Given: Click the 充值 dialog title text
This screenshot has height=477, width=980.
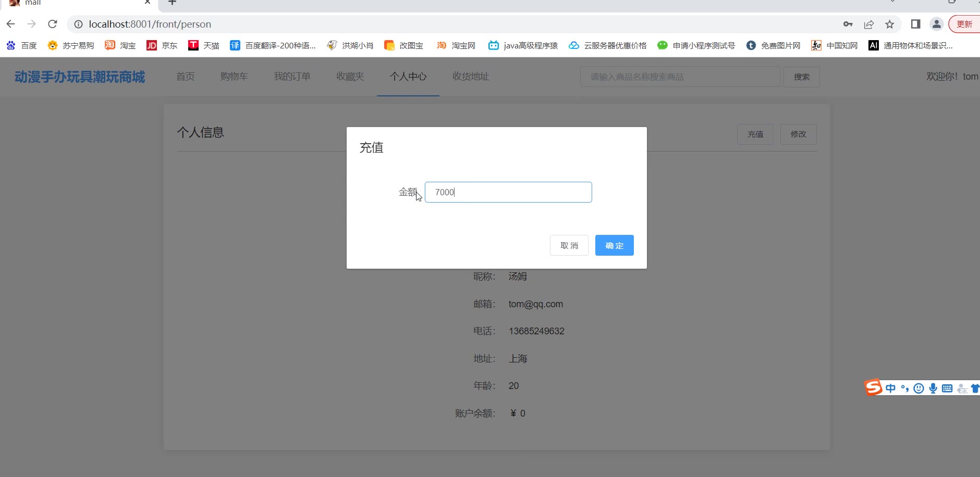Looking at the screenshot, I should click(372, 148).
